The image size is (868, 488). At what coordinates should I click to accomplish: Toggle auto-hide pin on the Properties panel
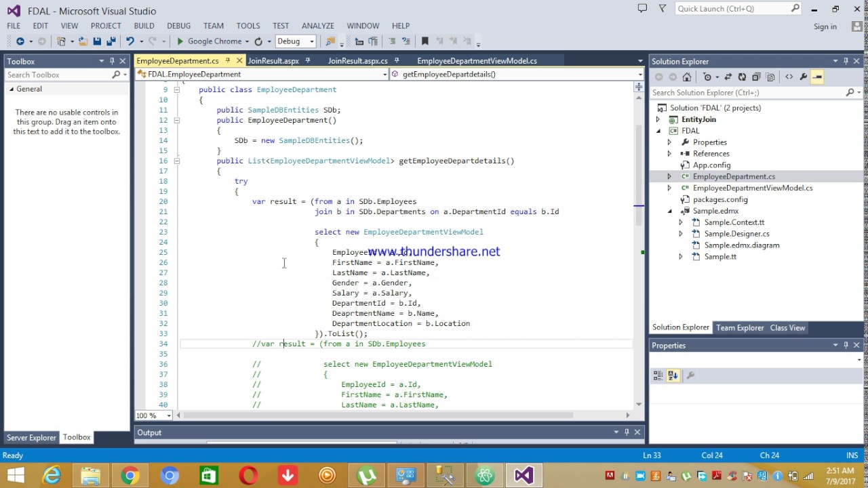pos(846,345)
